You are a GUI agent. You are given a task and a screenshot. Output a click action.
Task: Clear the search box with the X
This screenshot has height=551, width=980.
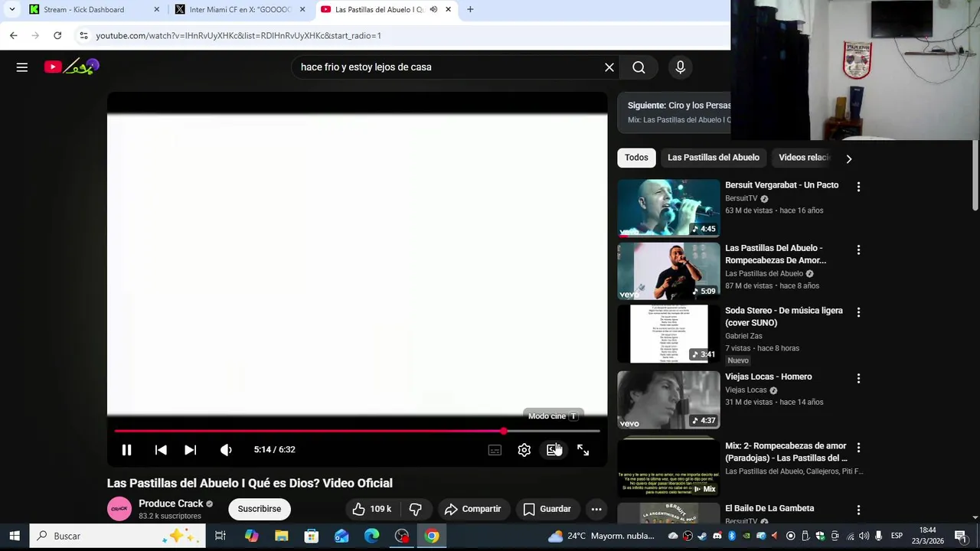[x=609, y=67]
